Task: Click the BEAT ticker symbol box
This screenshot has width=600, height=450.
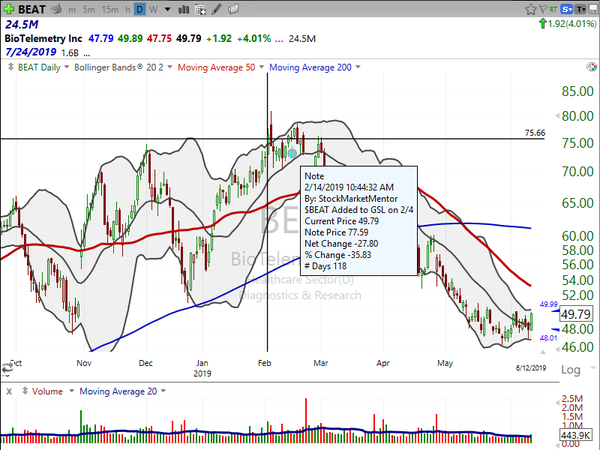Action: [x=32, y=9]
